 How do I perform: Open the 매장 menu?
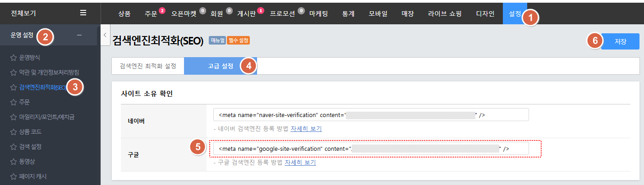[x=407, y=14]
